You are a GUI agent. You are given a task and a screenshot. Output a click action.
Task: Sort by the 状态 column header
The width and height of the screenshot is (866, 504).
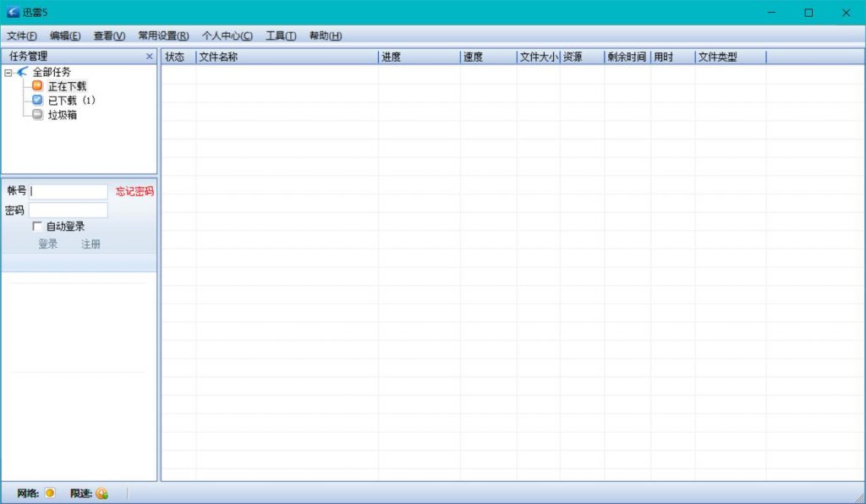click(x=178, y=57)
